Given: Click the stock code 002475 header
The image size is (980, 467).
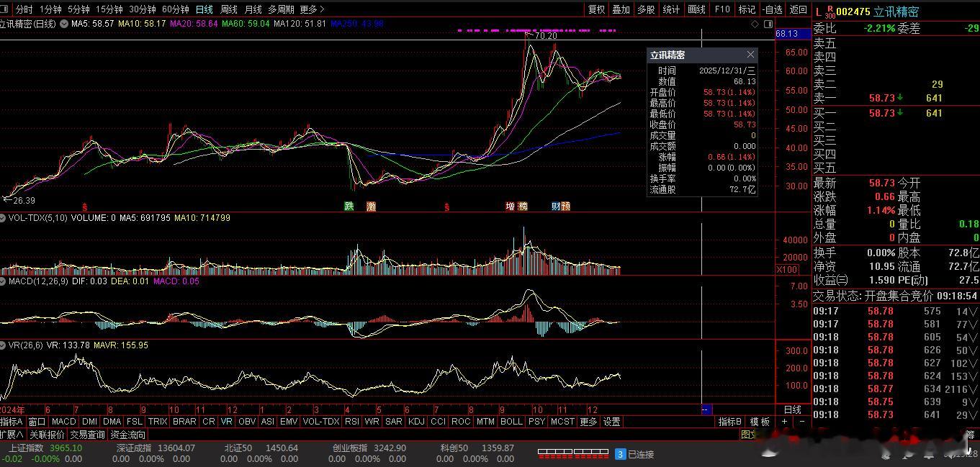Looking at the screenshot, I should pyautogui.click(x=853, y=12).
